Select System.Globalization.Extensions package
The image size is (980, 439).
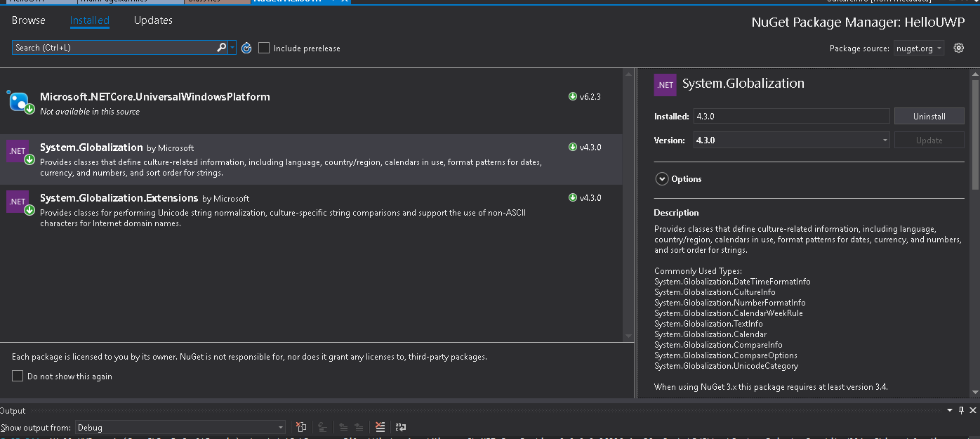click(x=311, y=210)
